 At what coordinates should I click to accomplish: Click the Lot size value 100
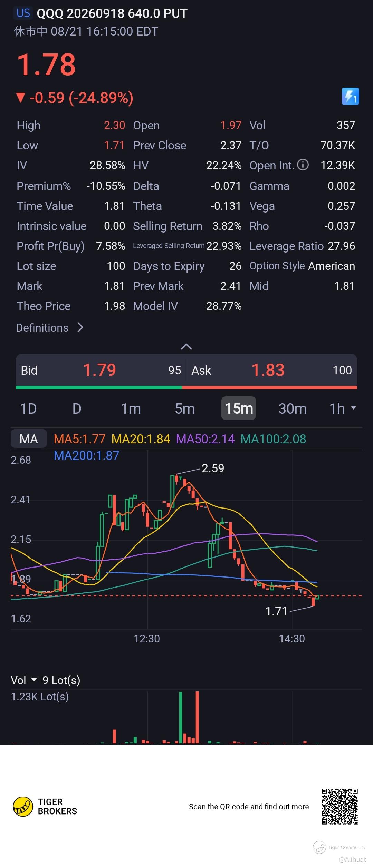(116, 266)
